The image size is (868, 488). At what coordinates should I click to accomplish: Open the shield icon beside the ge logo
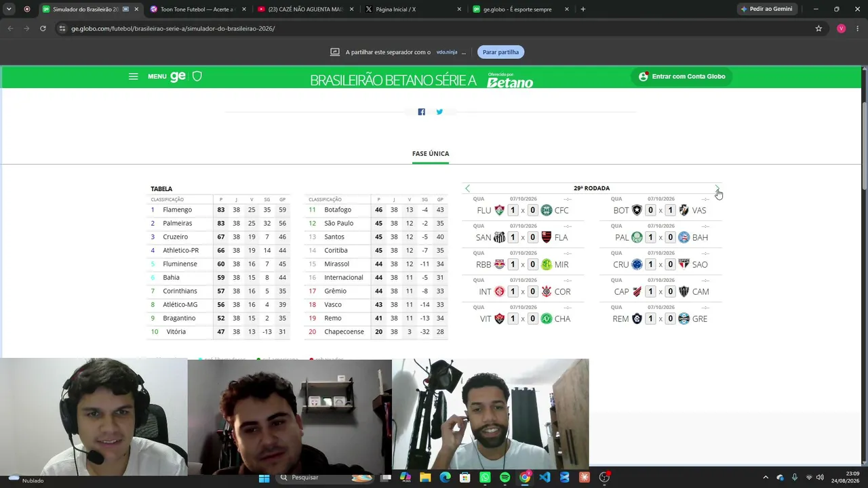[x=197, y=77]
